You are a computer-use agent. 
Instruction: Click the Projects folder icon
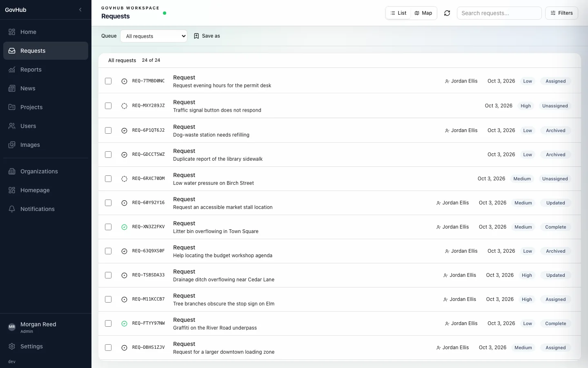[12, 107]
